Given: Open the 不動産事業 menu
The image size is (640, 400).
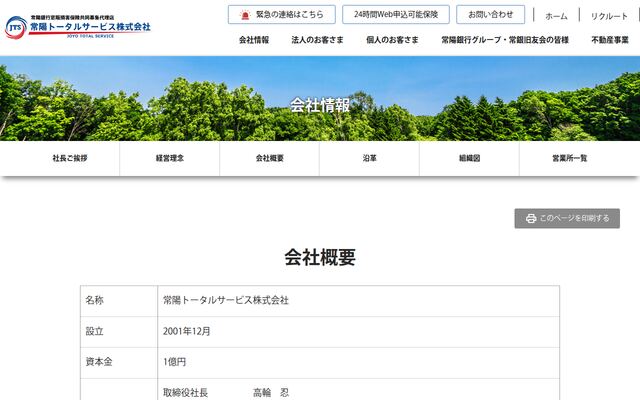Looking at the screenshot, I should (610, 40).
